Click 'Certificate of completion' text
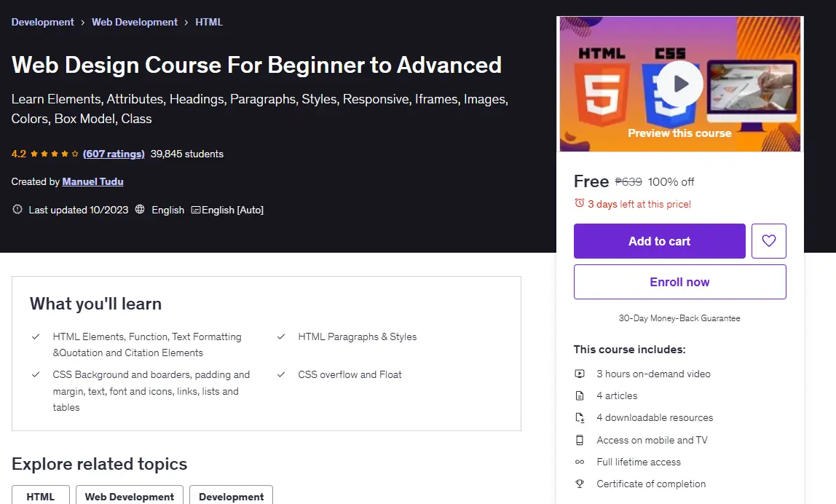The height and width of the screenshot is (504, 836). point(651,484)
